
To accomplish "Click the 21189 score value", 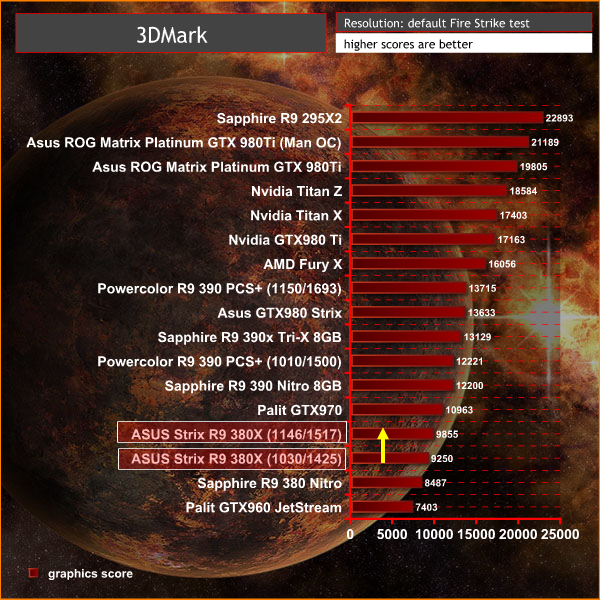I will coord(545,143).
